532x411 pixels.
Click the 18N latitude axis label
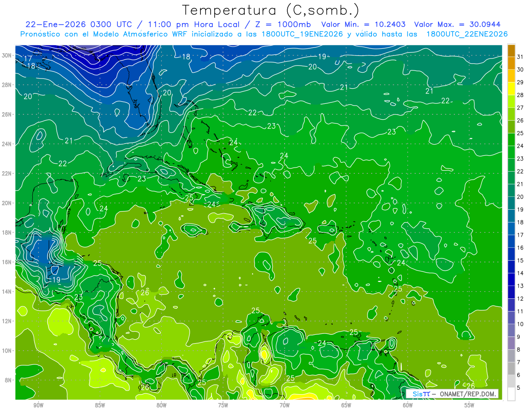click(x=7, y=232)
